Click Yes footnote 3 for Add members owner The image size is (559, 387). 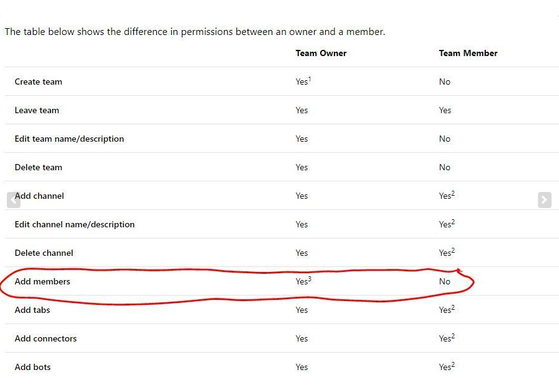pyautogui.click(x=303, y=281)
